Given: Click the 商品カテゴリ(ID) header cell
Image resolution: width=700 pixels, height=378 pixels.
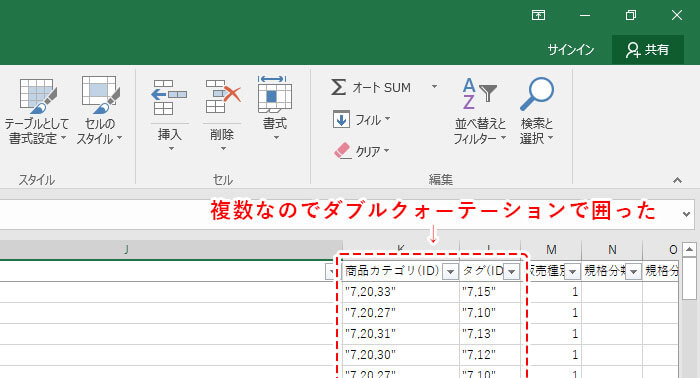Looking at the screenshot, I should (392, 270).
